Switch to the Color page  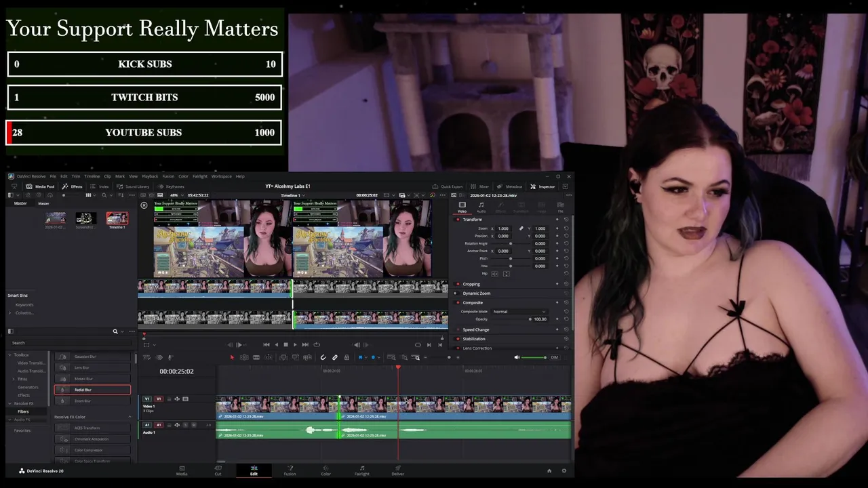(x=325, y=470)
